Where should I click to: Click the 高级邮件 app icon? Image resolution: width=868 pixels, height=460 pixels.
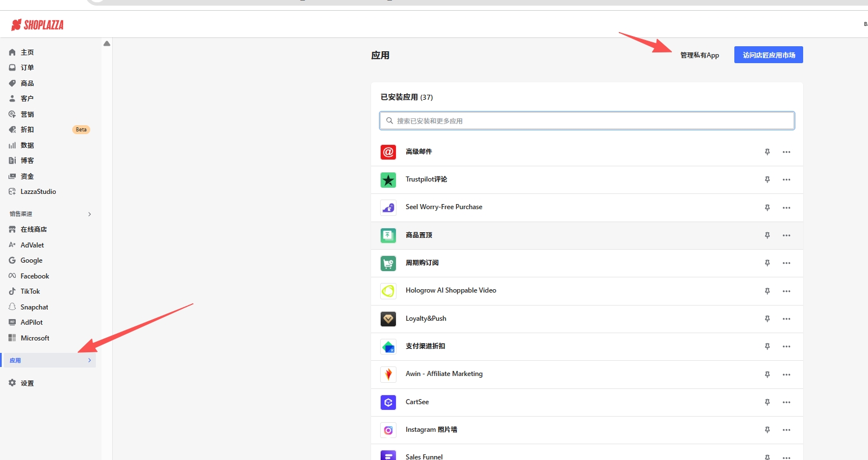[388, 152]
